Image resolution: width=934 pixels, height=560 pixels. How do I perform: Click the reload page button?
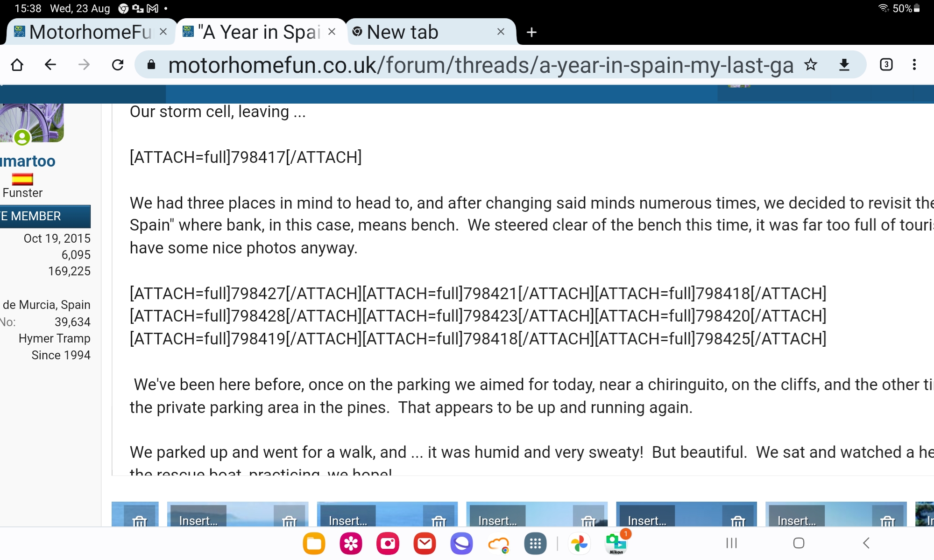[118, 65]
